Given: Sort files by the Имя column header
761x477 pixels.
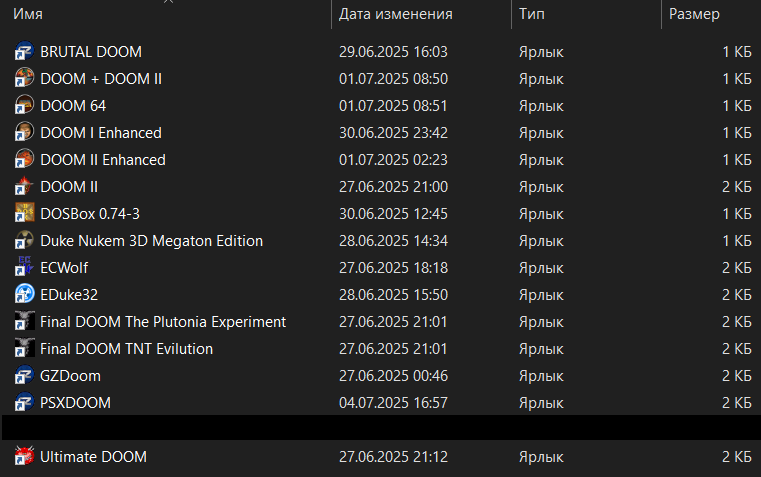Looking at the screenshot, I should [28, 15].
